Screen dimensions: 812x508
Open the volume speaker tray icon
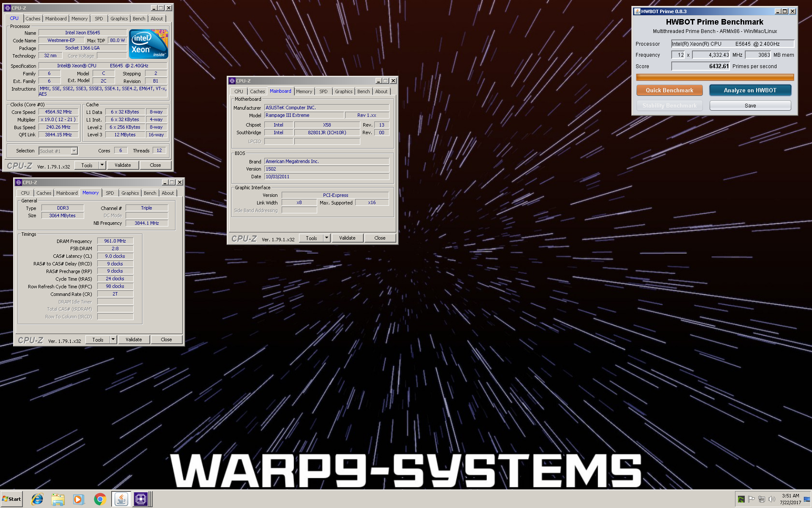click(x=772, y=499)
